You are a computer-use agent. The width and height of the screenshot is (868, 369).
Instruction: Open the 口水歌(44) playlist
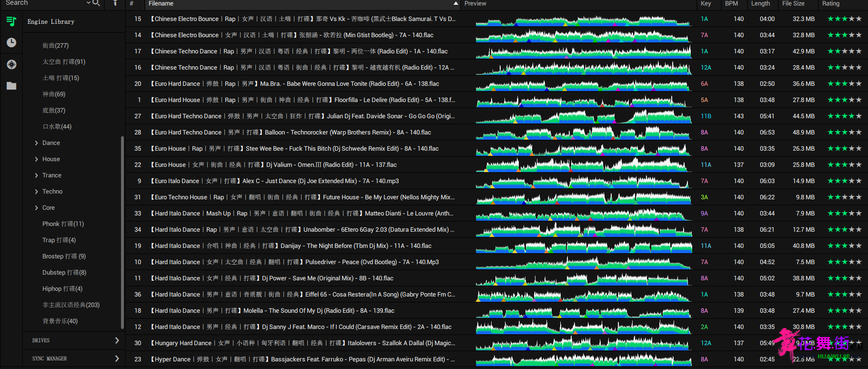[57, 127]
